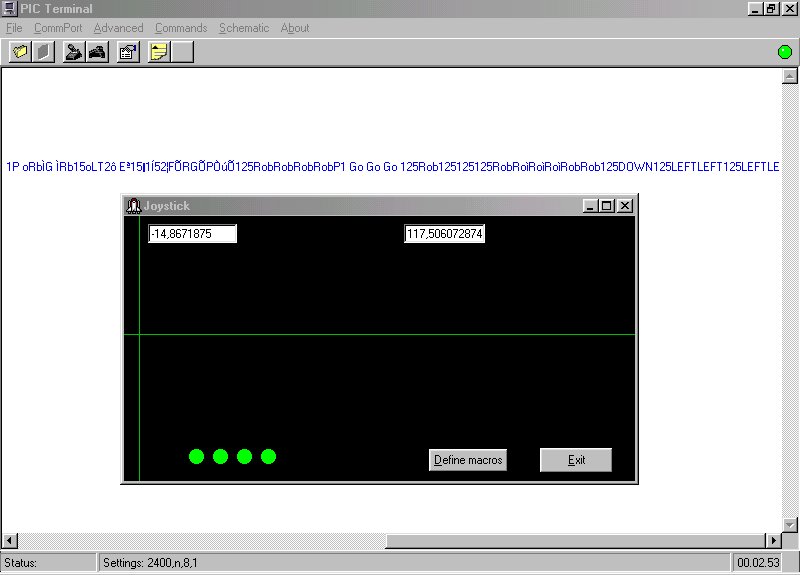Click the third green joystick button indicator
800x575 pixels.
pos(244,457)
